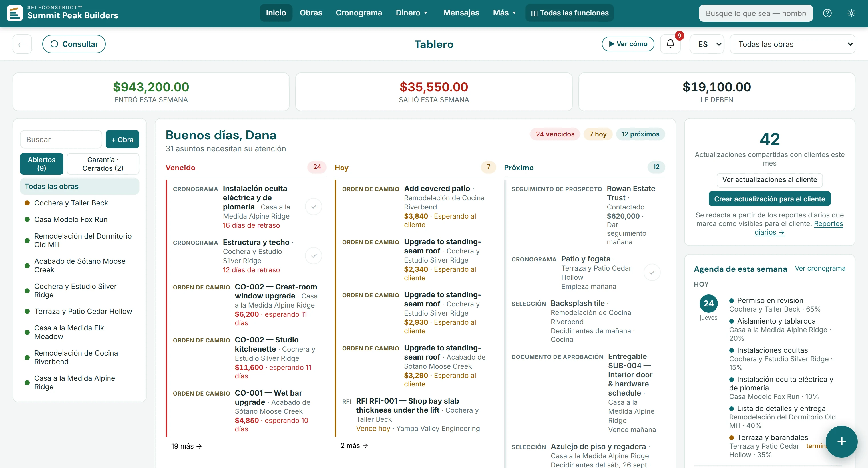Mark Instalación oculta eléctrica task complete

pyautogui.click(x=314, y=207)
